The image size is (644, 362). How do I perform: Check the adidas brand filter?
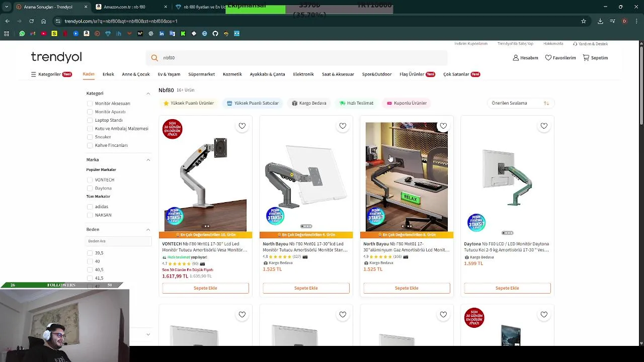(x=90, y=207)
